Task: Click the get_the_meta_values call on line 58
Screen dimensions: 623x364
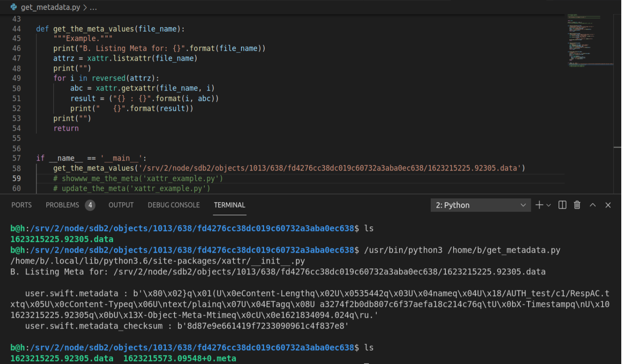Action: [x=289, y=168]
